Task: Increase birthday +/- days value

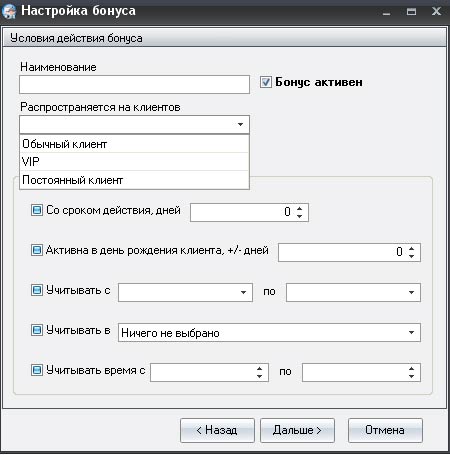Action: (x=411, y=248)
